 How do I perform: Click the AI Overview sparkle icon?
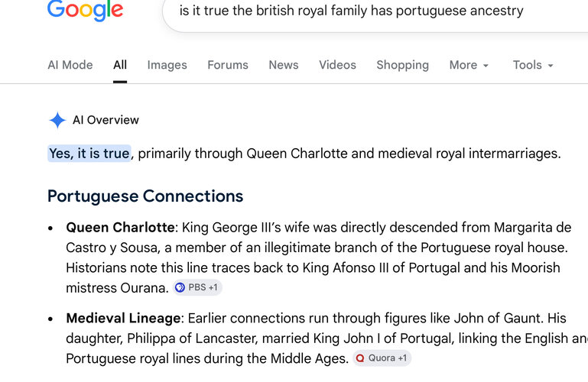pyautogui.click(x=57, y=120)
